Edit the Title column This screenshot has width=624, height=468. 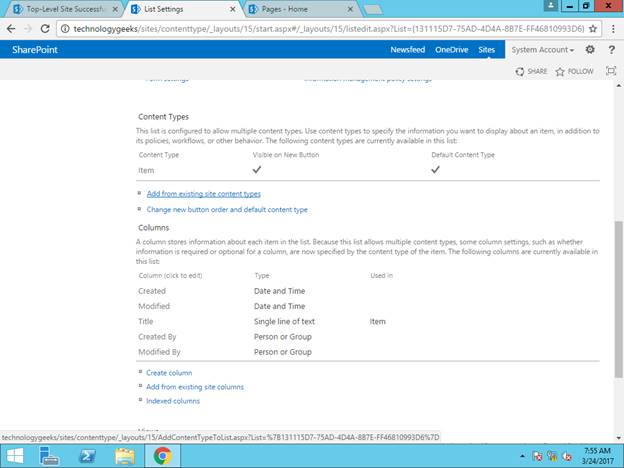[146, 321]
